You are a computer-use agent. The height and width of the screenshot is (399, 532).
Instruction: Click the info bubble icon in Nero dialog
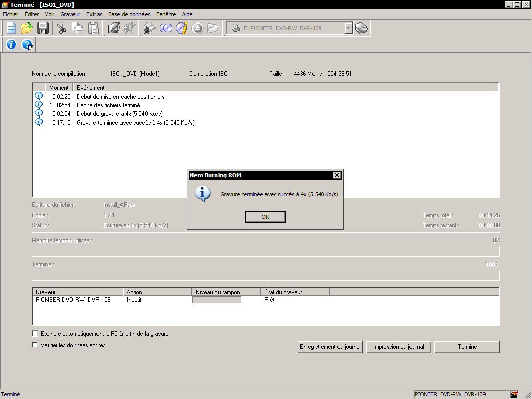203,194
